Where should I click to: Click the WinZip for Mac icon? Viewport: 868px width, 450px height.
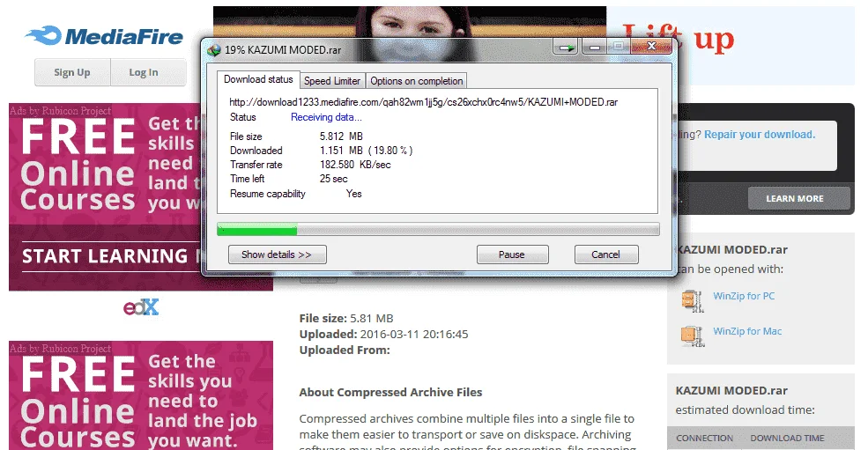tap(692, 336)
